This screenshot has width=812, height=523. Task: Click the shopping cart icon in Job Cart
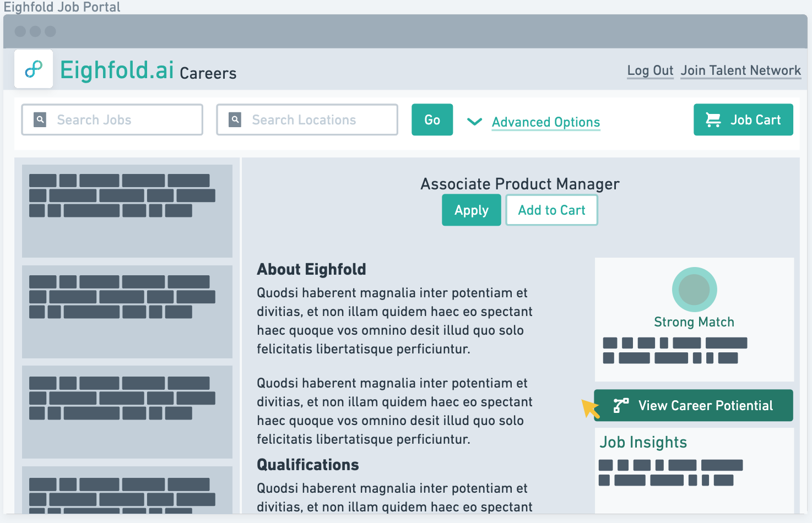tap(713, 119)
